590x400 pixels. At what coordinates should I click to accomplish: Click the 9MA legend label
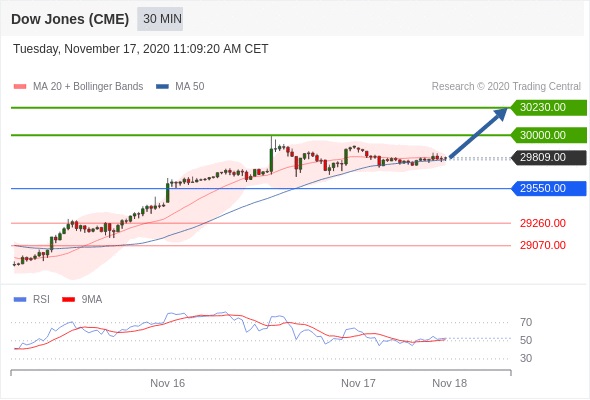92,300
